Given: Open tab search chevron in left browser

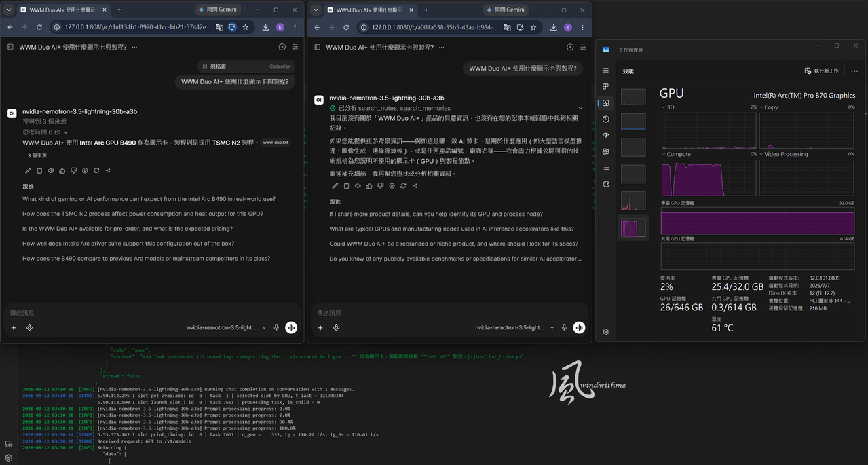Looking at the screenshot, I should point(9,10).
